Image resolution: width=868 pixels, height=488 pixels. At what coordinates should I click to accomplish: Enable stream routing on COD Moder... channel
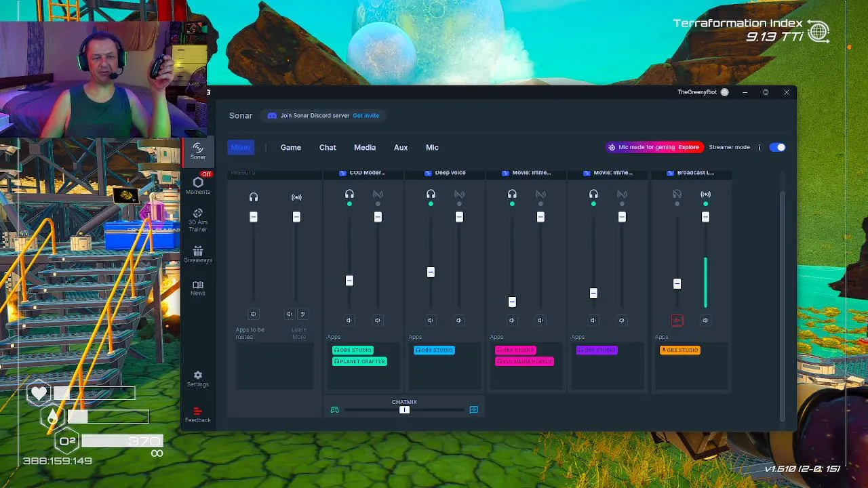(x=378, y=195)
